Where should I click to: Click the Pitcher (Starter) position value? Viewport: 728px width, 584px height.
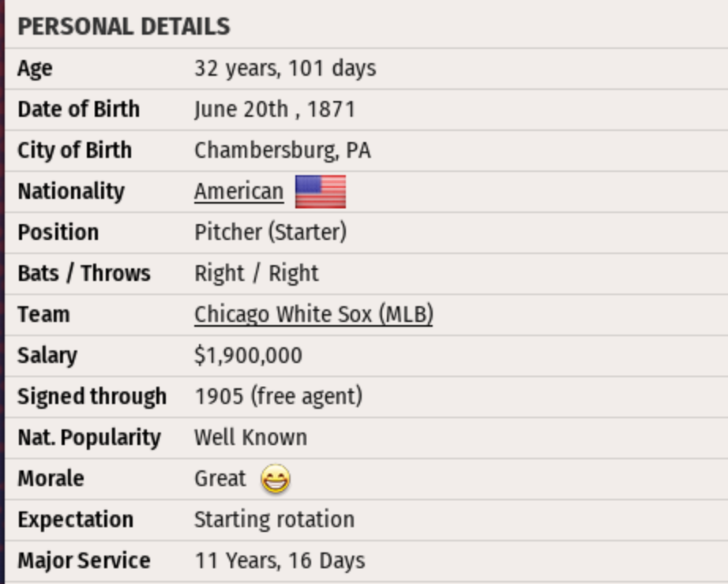coord(270,233)
